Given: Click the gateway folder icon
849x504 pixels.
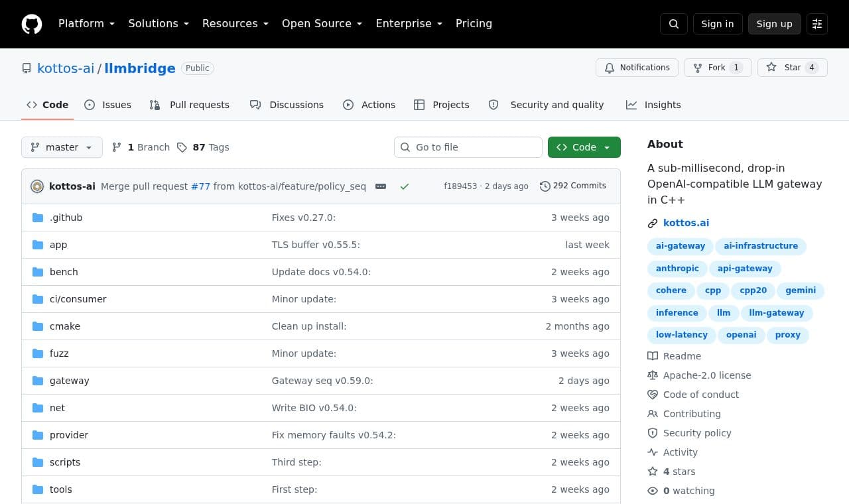Looking at the screenshot, I should pos(38,381).
